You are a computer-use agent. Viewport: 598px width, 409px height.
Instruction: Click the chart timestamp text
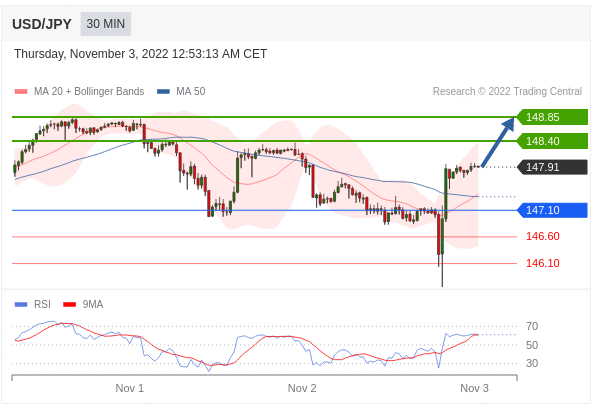pos(140,54)
